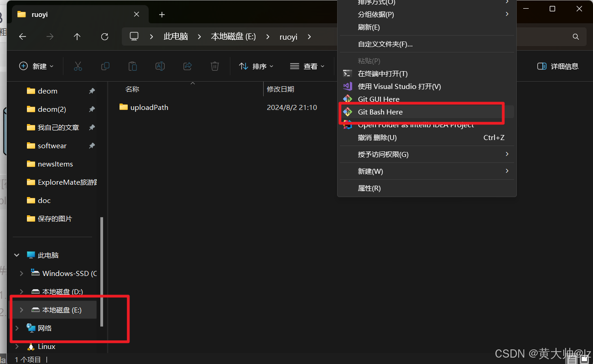Click 此电脑 in the address bar
This screenshot has width=593, height=364.
(x=176, y=36)
